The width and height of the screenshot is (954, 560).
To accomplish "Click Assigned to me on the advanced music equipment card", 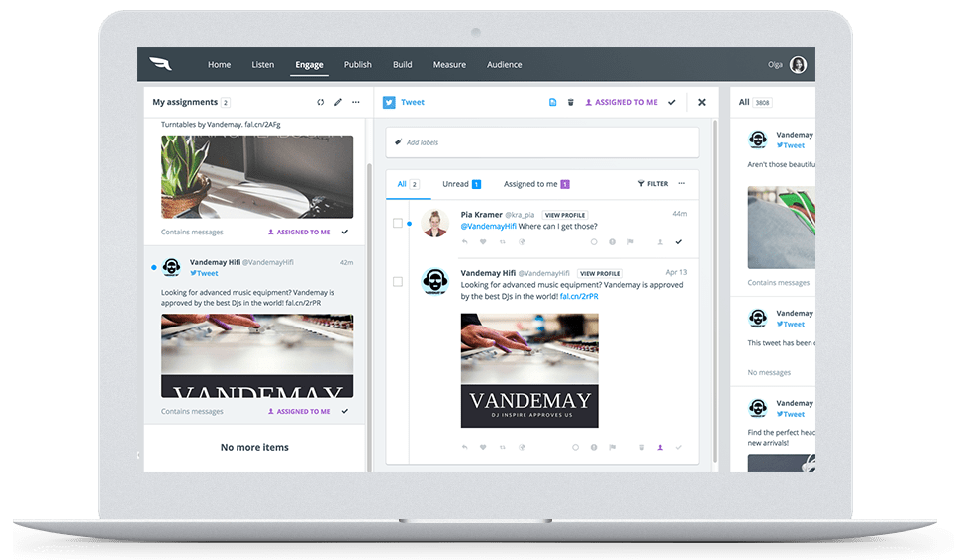I will coord(299,411).
